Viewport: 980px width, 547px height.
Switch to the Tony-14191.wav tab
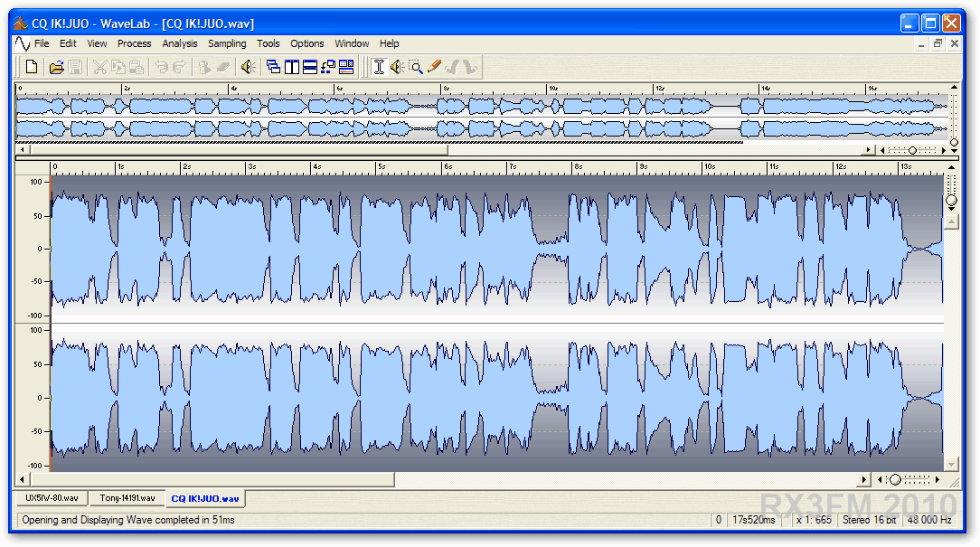(x=127, y=498)
